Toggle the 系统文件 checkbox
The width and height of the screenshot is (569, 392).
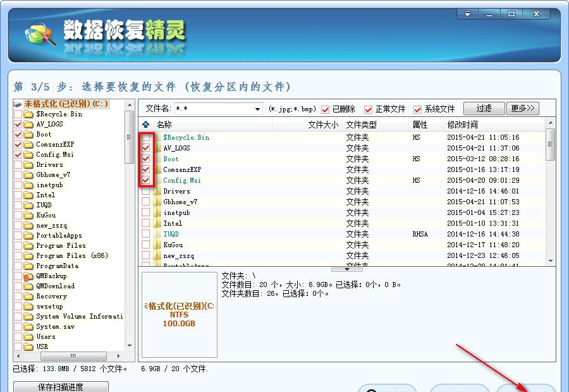click(x=418, y=109)
